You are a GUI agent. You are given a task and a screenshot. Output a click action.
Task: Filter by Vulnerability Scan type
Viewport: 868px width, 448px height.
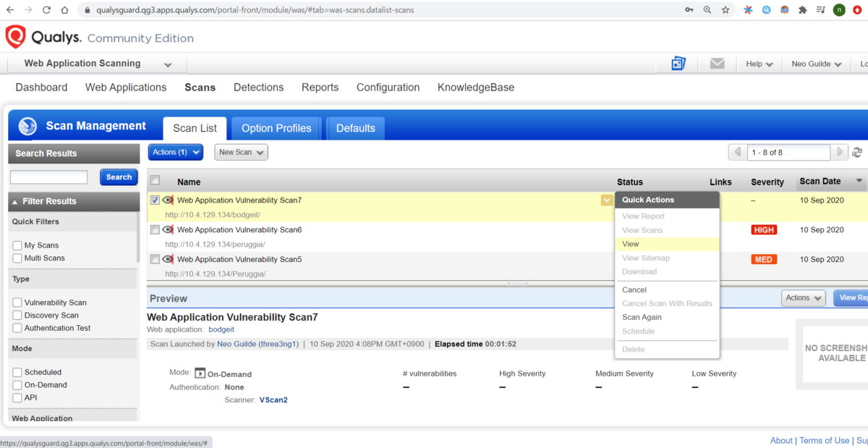click(x=17, y=303)
